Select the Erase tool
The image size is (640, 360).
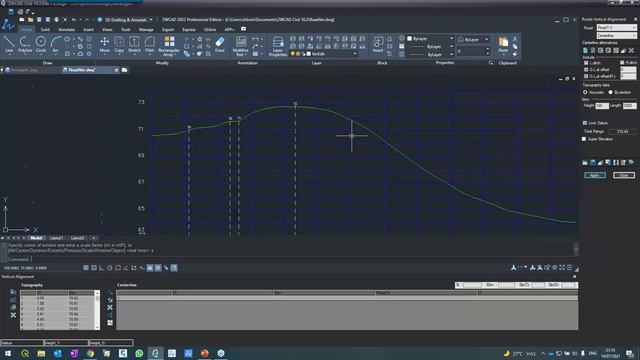click(x=220, y=44)
